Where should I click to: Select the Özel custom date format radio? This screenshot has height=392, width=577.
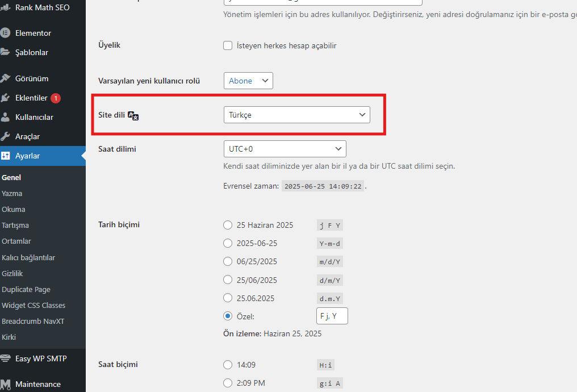(228, 316)
